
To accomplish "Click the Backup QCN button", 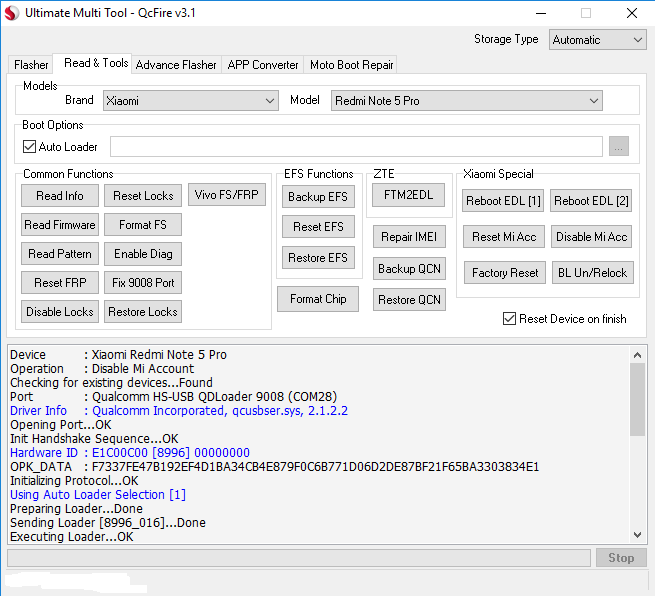I will pos(409,269).
